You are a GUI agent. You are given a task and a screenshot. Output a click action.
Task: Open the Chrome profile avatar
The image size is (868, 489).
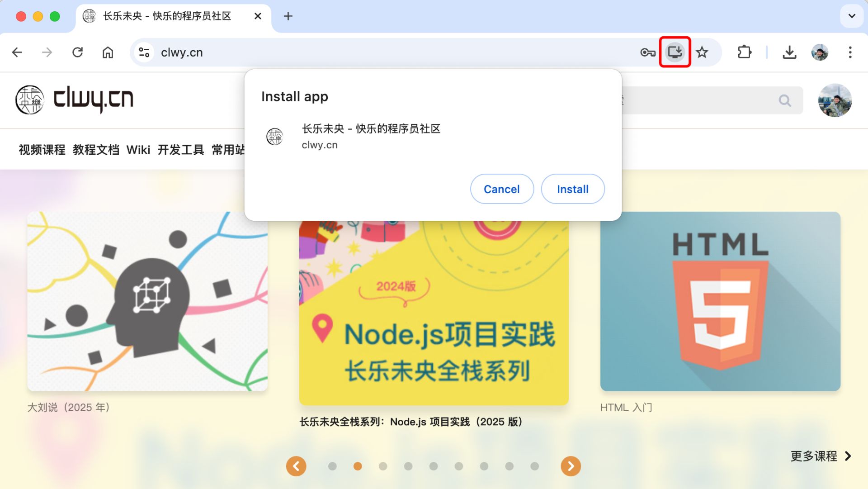[x=820, y=52]
